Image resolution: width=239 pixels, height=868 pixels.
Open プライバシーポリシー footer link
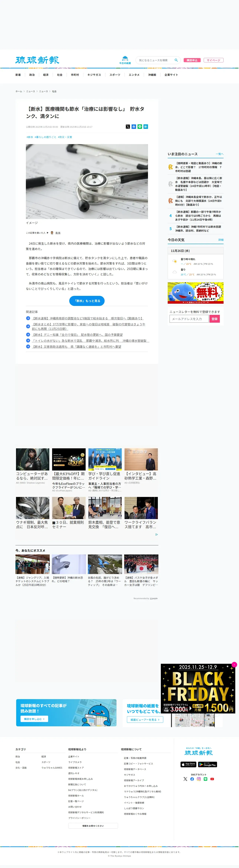[x=79, y=818]
